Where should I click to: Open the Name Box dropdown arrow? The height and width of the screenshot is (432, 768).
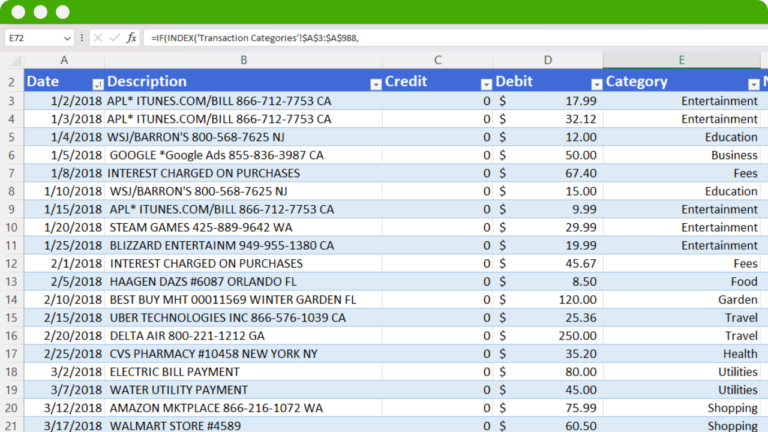tap(67, 38)
